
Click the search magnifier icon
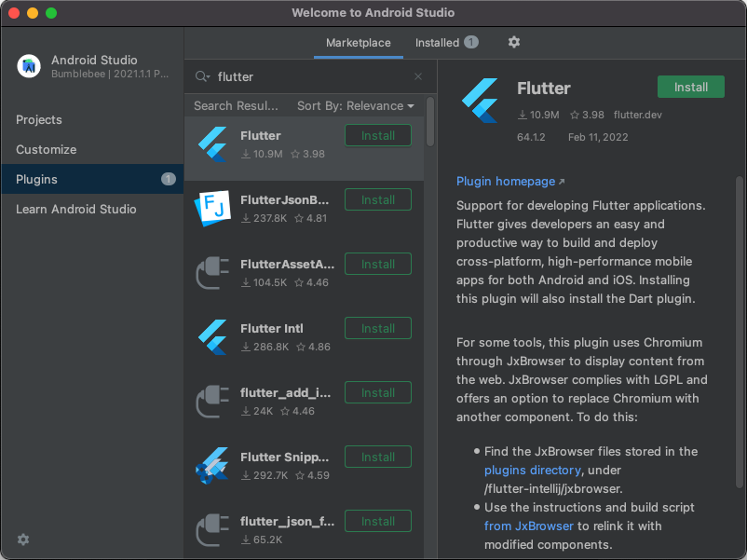[x=202, y=76]
